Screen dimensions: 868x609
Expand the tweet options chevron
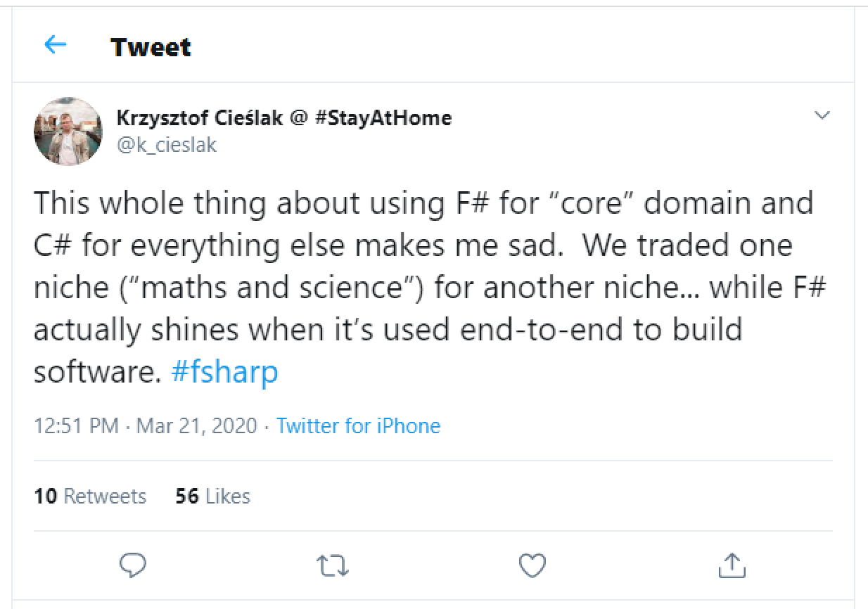[x=822, y=115]
